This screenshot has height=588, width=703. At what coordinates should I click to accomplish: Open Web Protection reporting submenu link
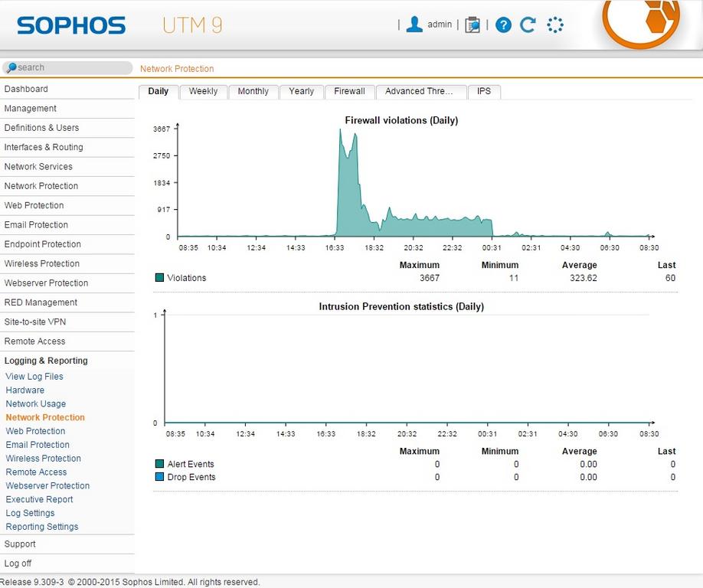[35, 431]
